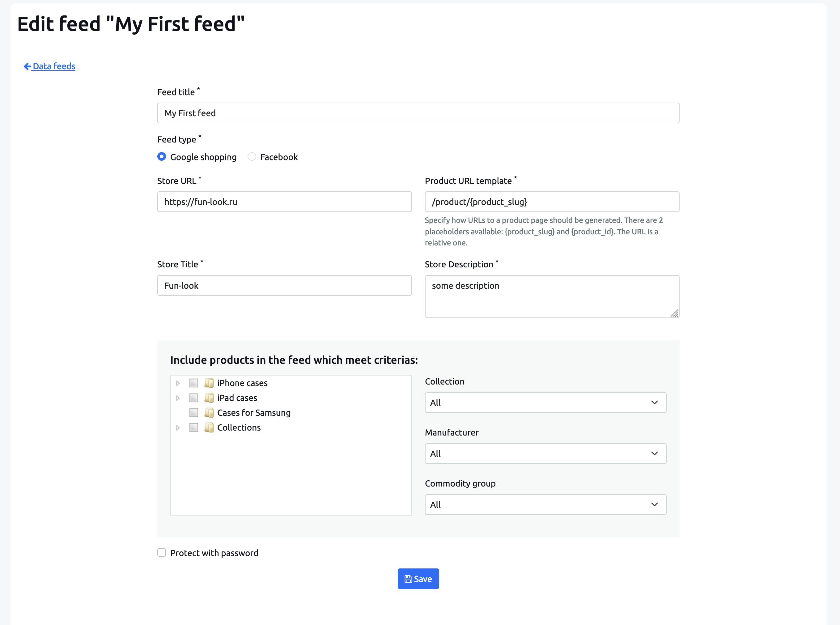This screenshot has height=625, width=840.
Task: Click the Product URL template field
Action: pyautogui.click(x=551, y=202)
